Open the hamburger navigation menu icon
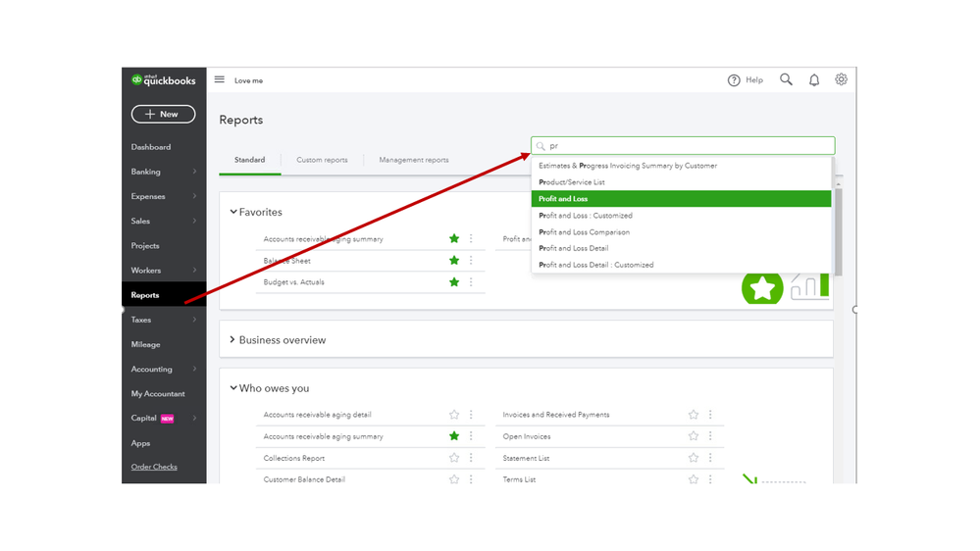Screen dimensions: 980x551 219,79
